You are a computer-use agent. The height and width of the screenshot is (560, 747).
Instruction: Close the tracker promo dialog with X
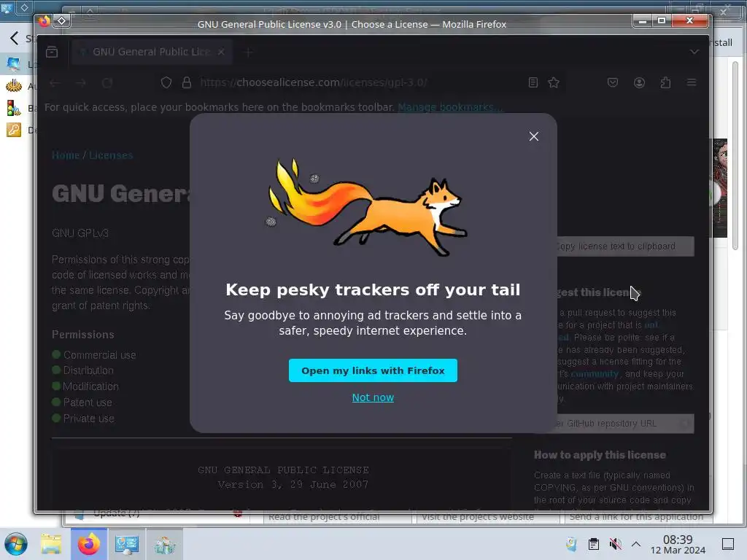(x=533, y=136)
